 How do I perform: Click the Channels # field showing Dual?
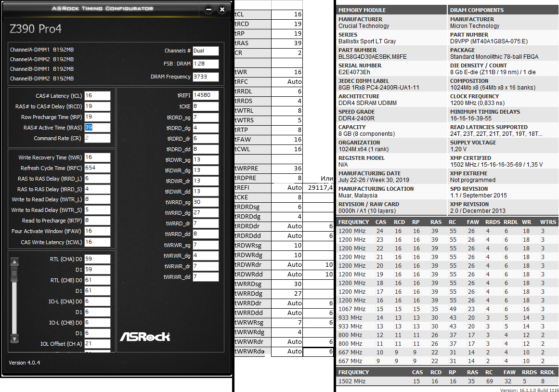point(206,51)
